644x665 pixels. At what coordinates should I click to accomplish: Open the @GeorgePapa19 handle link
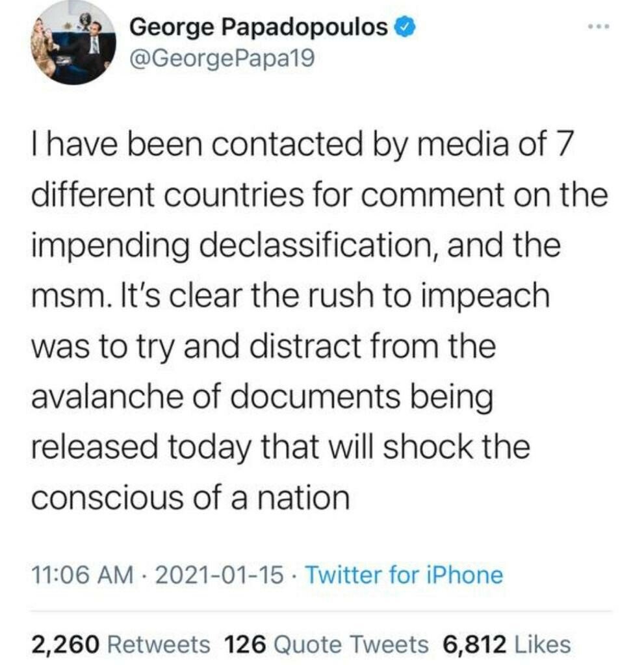[222, 59]
